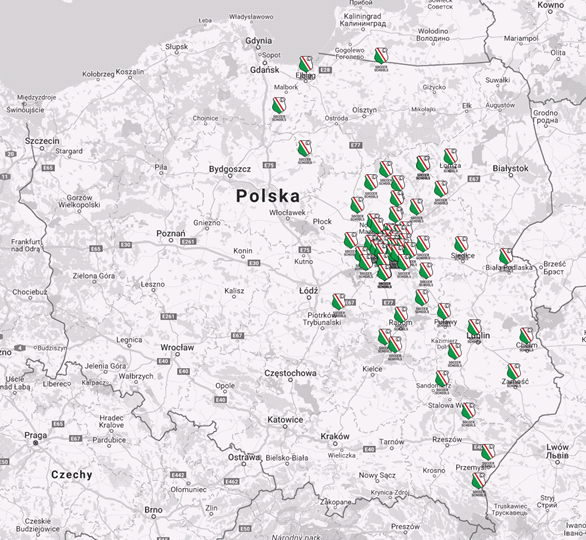Click the Kielce city label
The image size is (586, 540).
[x=372, y=369]
